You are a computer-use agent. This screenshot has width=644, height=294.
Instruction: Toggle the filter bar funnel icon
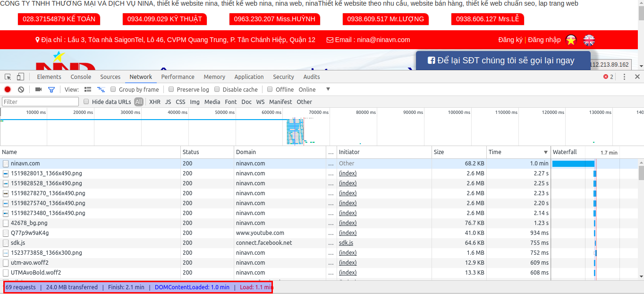coord(51,89)
